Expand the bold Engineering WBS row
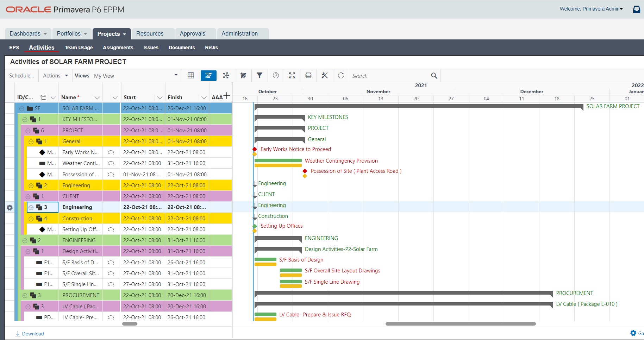 click(31, 208)
